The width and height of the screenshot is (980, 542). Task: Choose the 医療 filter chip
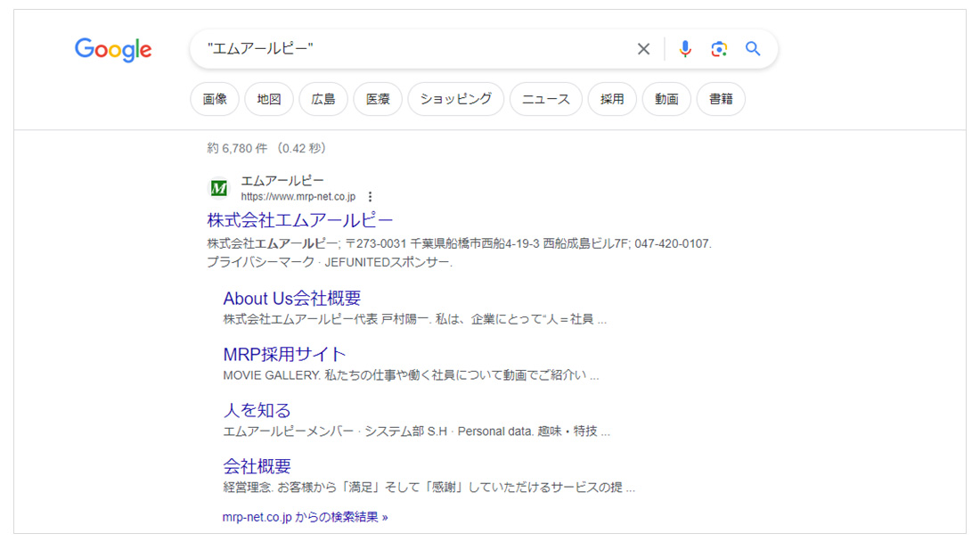coord(378,99)
